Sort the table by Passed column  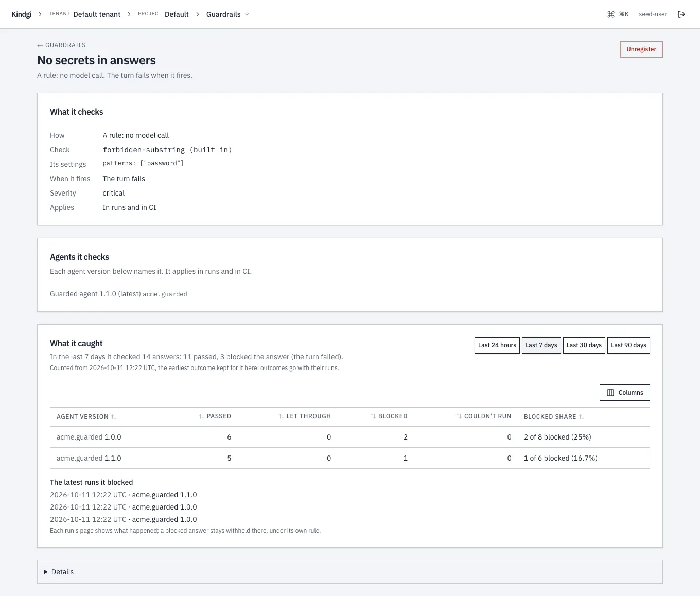tap(215, 416)
